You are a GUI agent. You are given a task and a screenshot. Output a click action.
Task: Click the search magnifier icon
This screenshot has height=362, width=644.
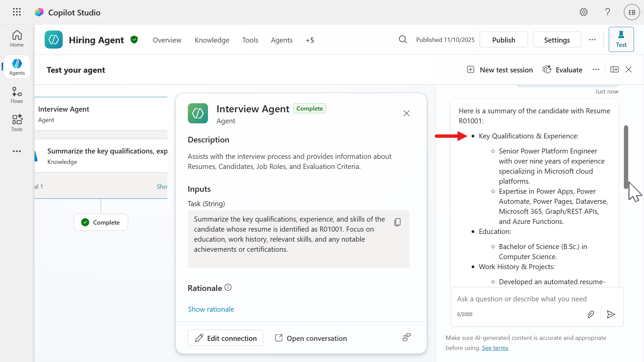[403, 40]
